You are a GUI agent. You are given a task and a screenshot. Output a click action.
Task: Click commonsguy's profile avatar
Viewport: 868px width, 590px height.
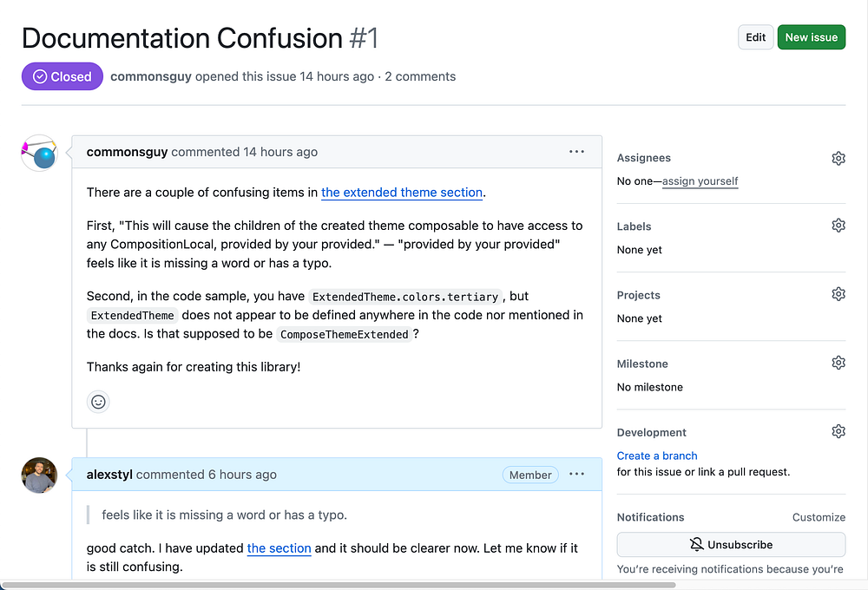pyautogui.click(x=39, y=153)
